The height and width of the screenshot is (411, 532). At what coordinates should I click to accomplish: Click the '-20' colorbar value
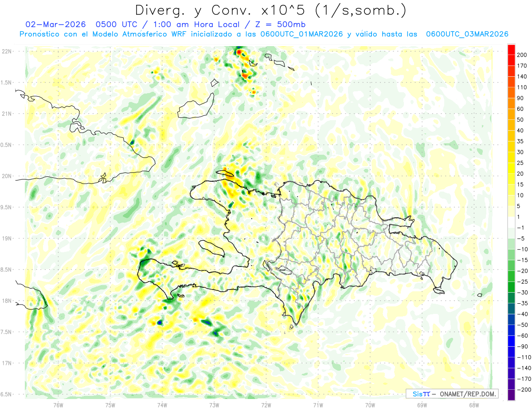coord(522,271)
